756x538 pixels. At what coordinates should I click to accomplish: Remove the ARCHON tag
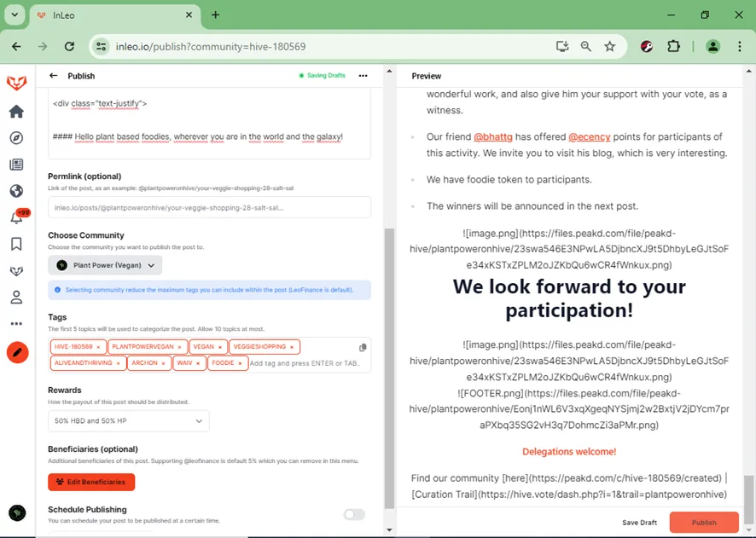164,363
